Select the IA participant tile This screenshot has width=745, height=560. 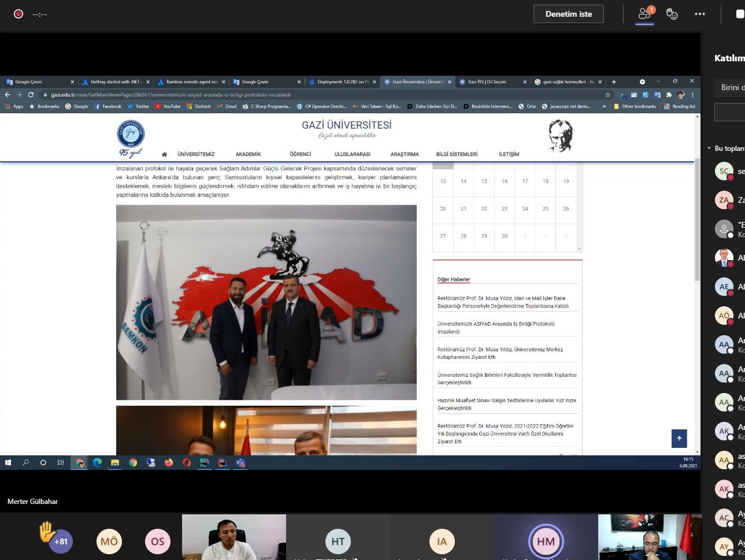(x=442, y=542)
